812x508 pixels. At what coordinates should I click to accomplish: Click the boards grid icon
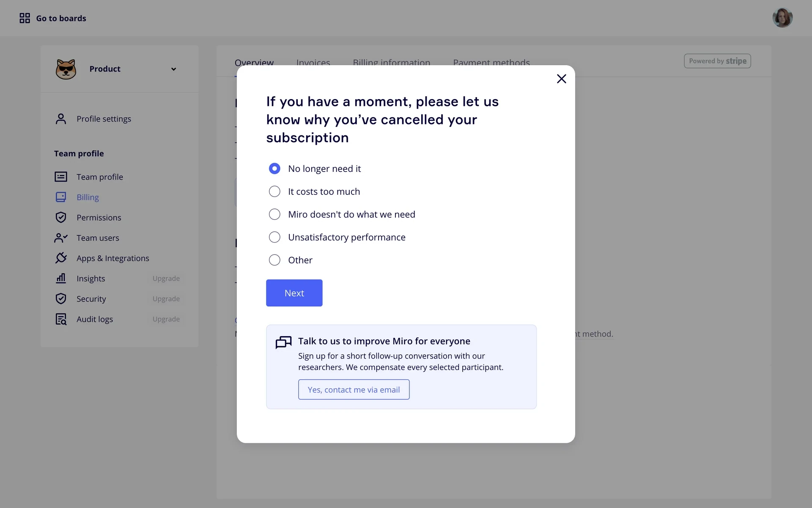click(25, 18)
